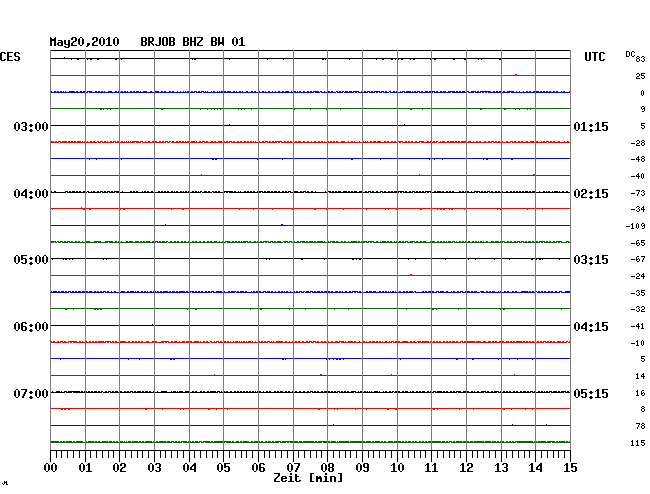This screenshot has height=494, width=650.
Task: Pick the DC value "78"
Action: (640, 426)
